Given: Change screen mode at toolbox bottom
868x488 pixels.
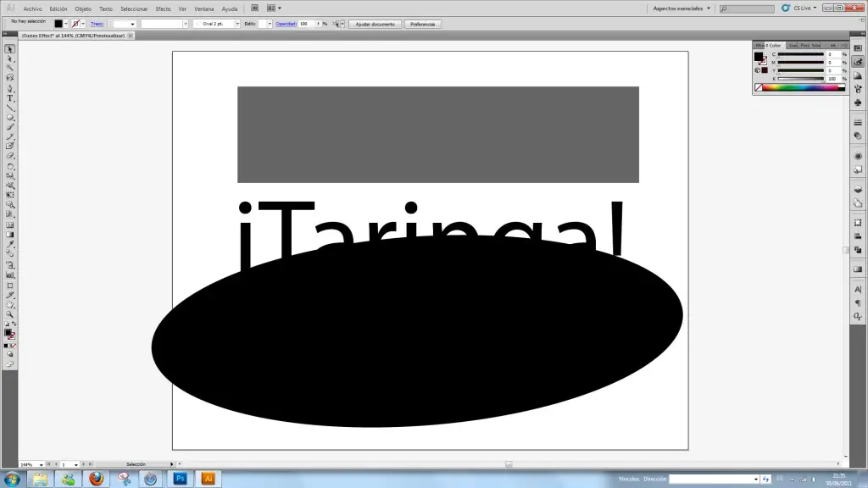Looking at the screenshot, I should [x=10, y=364].
